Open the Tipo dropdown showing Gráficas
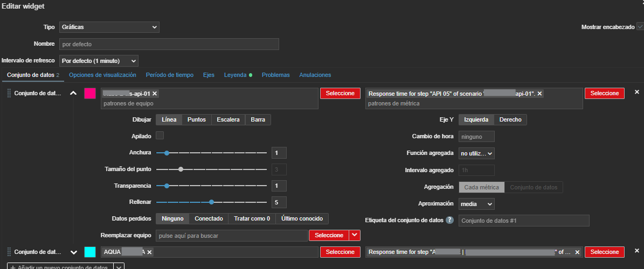The image size is (644, 269). [x=109, y=27]
